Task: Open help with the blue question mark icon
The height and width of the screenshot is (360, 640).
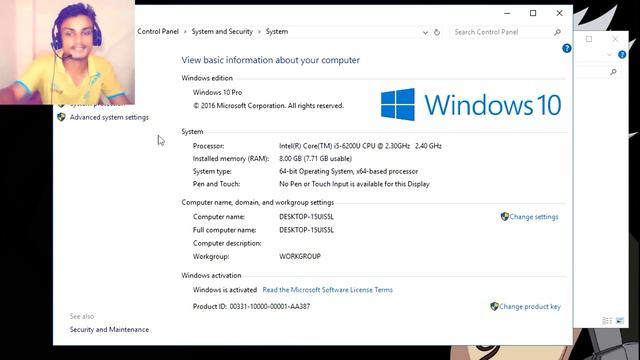Action: [x=567, y=48]
